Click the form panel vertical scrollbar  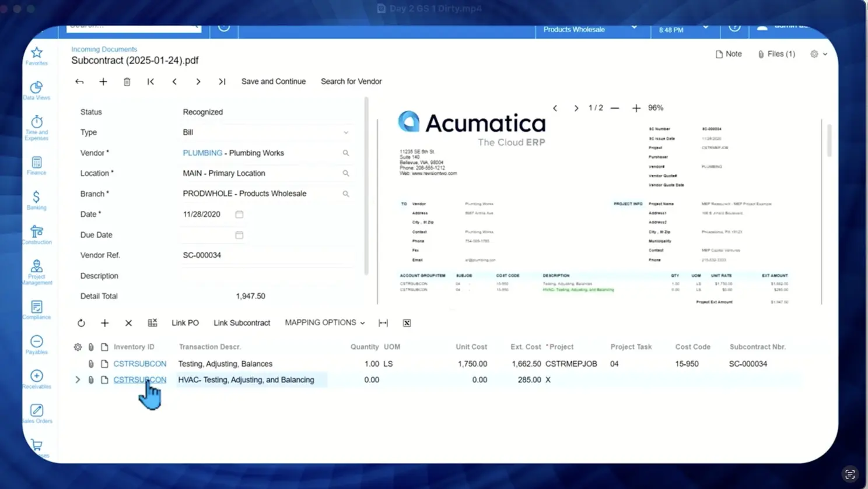(x=366, y=187)
